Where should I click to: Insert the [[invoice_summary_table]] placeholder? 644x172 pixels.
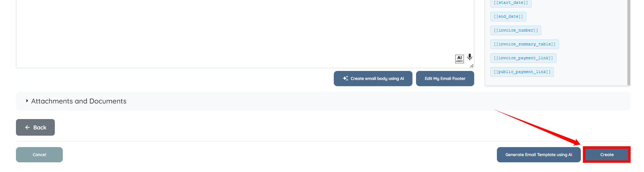point(524,44)
